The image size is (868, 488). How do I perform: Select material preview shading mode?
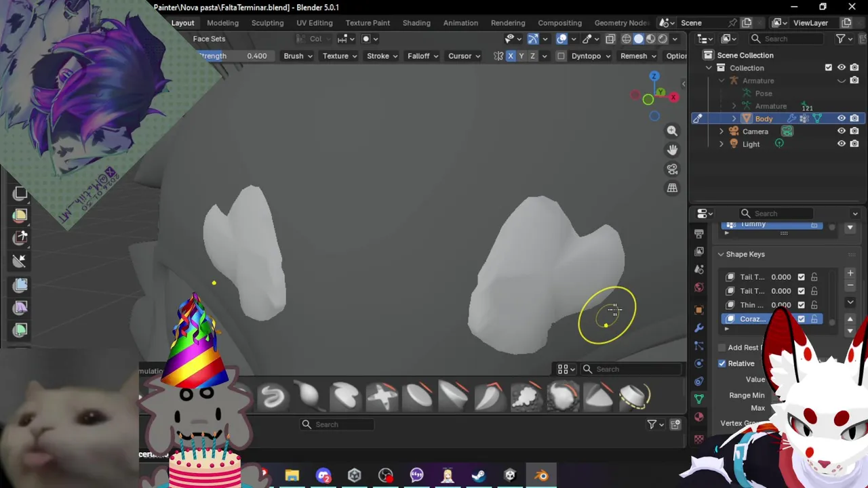click(x=650, y=39)
